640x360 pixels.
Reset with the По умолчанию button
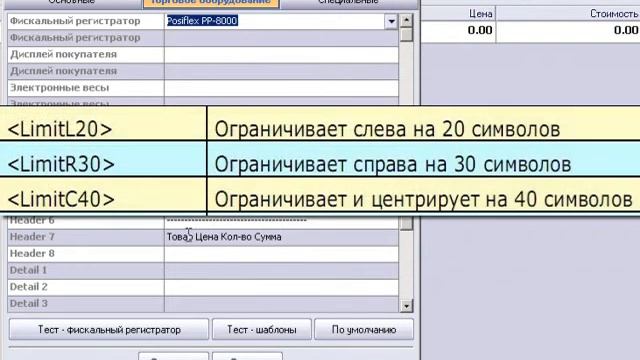pos(364,329)
